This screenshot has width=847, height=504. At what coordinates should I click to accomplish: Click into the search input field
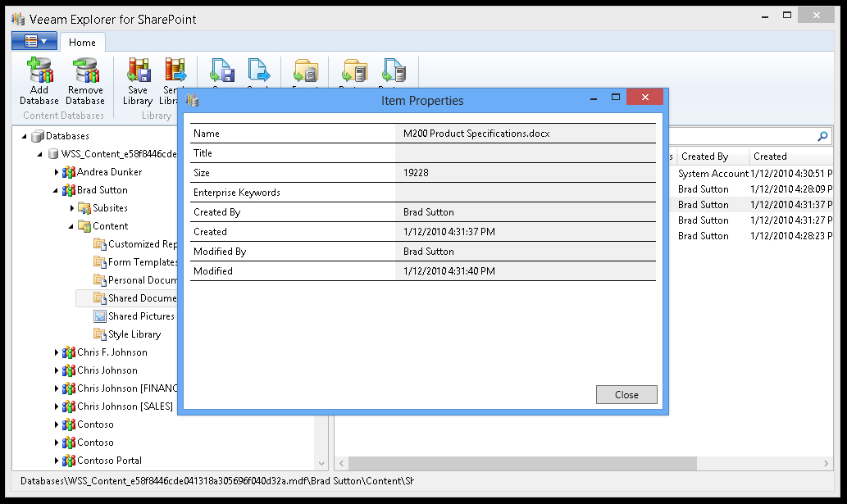pos(741,137)
